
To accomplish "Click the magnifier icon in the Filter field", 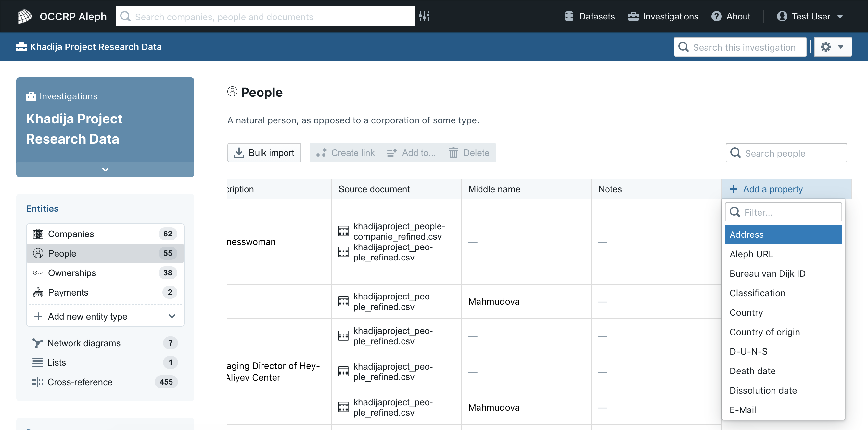I will (734, 212).
